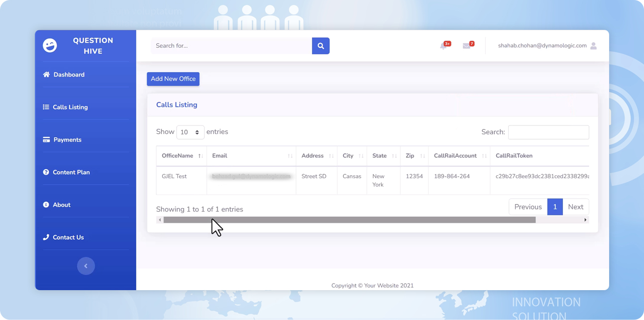Click the Calls Listing card heading
Image resolution: width=644 pixels, height=320 pixels.
pos(177,105)
